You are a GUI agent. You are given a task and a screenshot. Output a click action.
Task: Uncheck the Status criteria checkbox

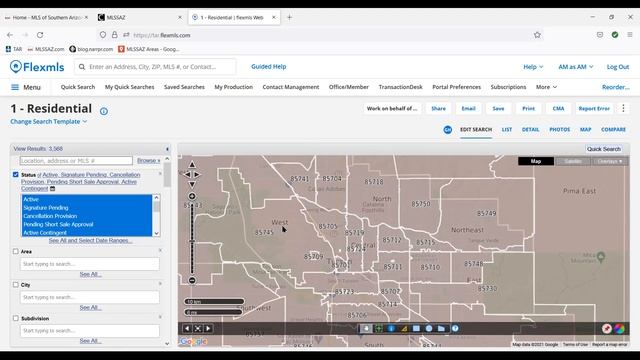point(16,174)
